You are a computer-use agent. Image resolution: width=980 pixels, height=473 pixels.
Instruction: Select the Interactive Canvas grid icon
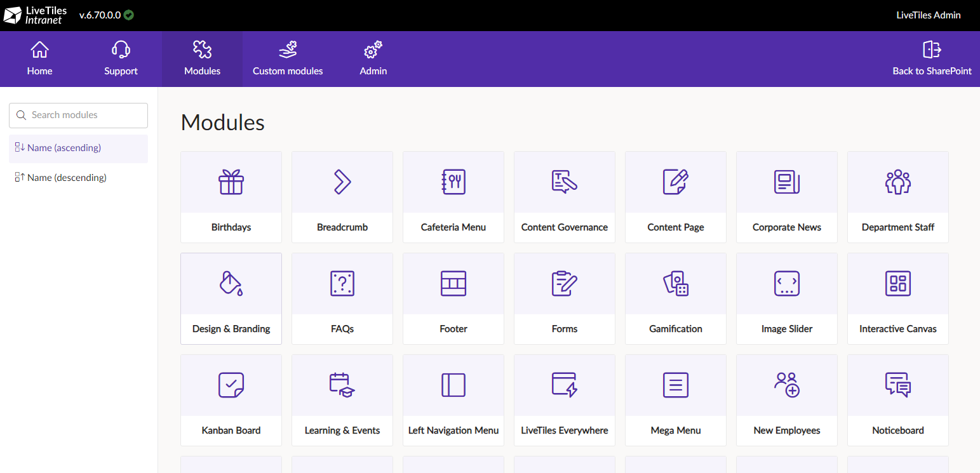click(x=898, y=284)
